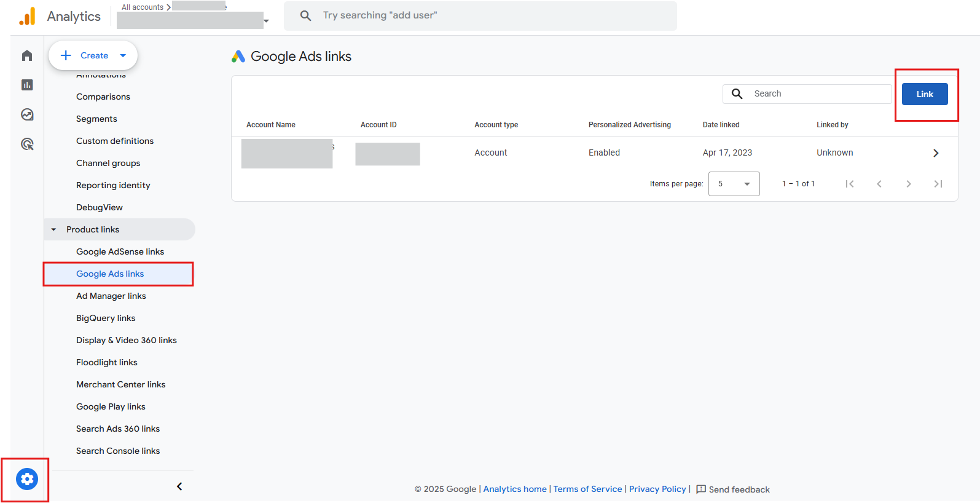Click the Google Analytics logo
The height and width of the screenshot is (503, 980).
point(28,17)
